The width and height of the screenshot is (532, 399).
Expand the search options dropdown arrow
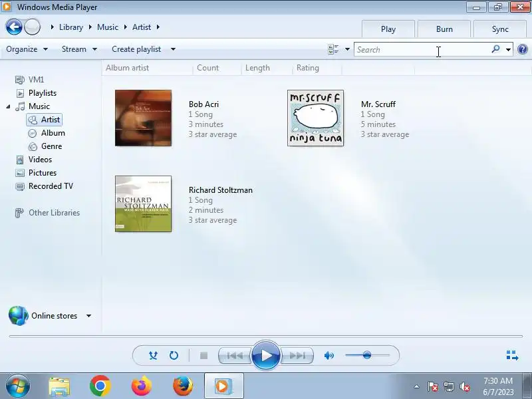click(x=508, y=49)
